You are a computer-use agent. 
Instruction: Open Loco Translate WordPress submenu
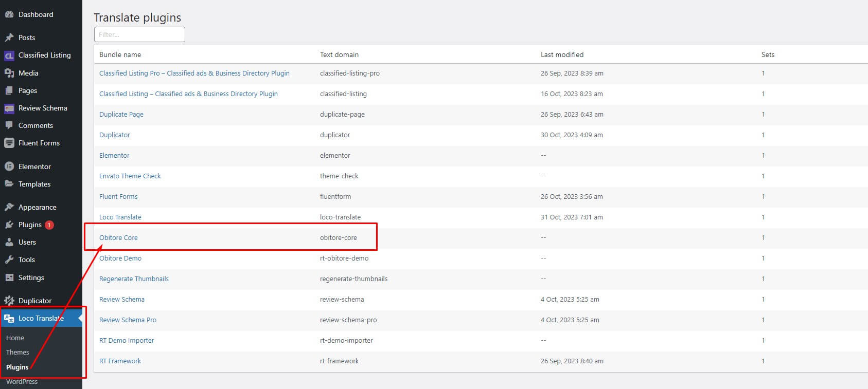click(22, 381)
